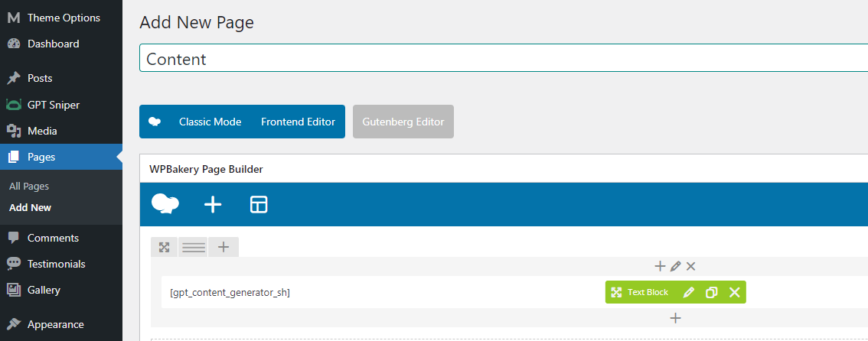Click the row move handle icon
The image size is (868, 341).
pos(164,247)
